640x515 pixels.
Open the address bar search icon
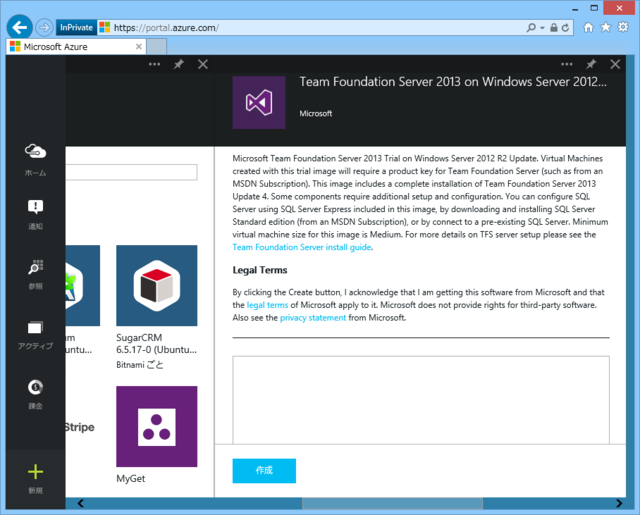(x=531, y=27)
